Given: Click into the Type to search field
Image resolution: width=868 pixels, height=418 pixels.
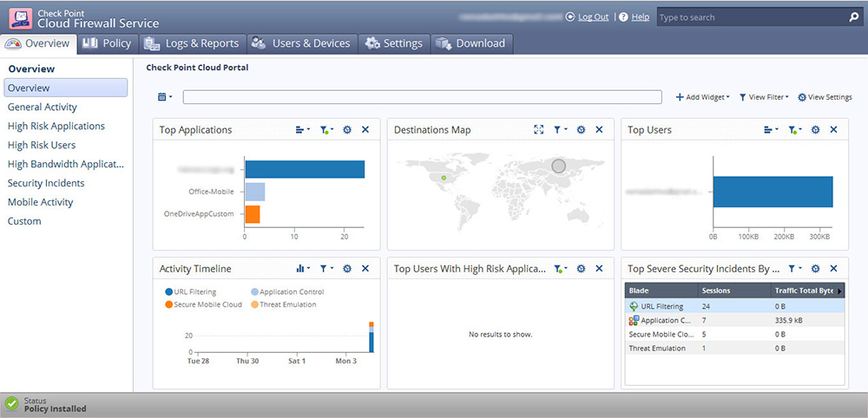Looking at the screenshot, I should 752,17.
